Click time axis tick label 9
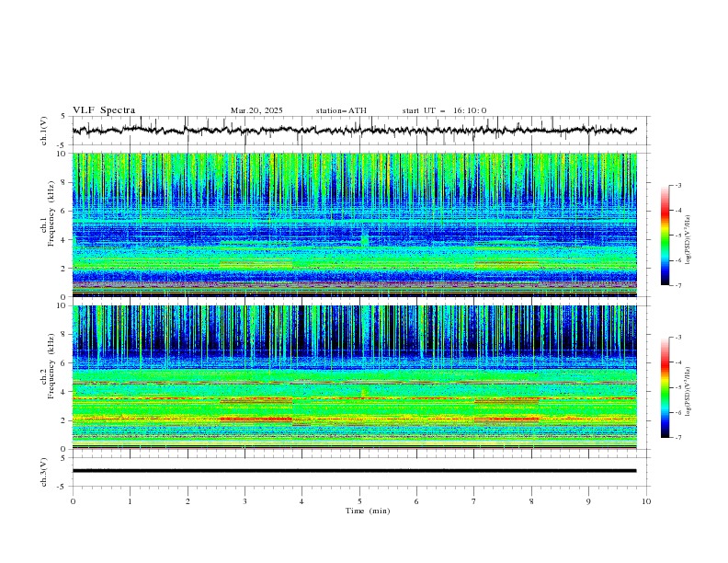 [588, 501]
